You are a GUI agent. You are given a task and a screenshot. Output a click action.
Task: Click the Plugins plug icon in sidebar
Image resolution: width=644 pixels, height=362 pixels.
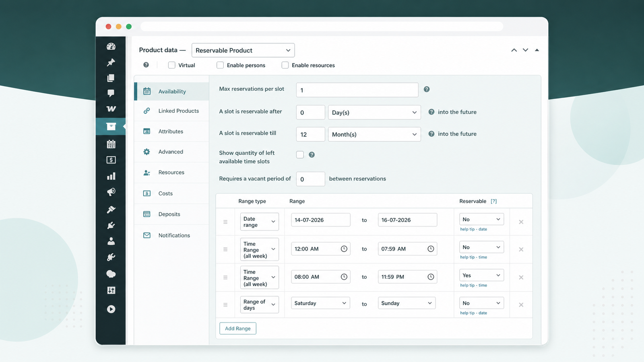point(111,225)
